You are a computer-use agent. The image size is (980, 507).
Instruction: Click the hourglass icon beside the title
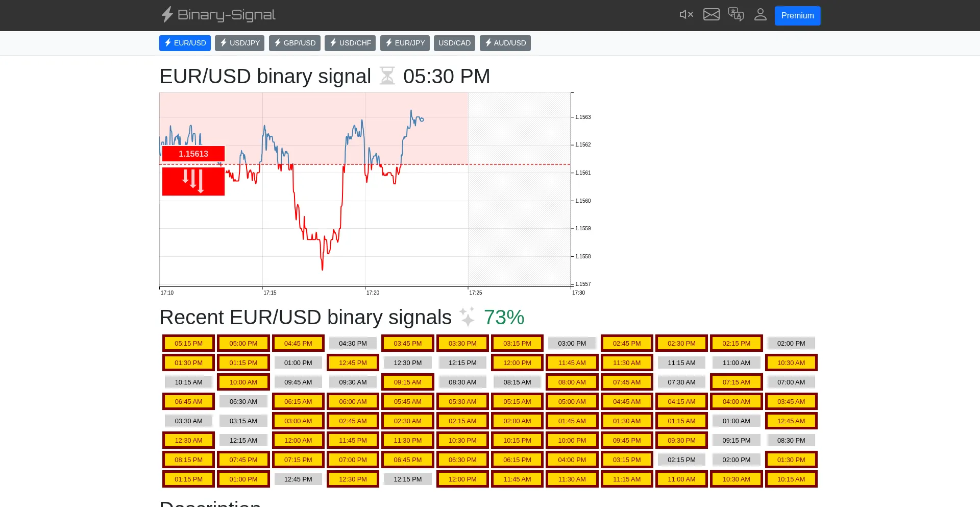pos(387,76)
